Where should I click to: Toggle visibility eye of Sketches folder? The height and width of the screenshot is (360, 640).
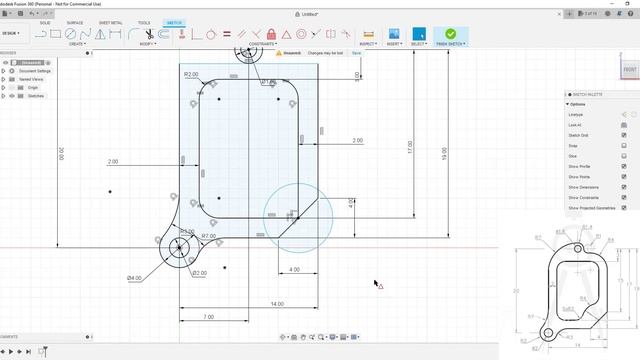(12, 96)
